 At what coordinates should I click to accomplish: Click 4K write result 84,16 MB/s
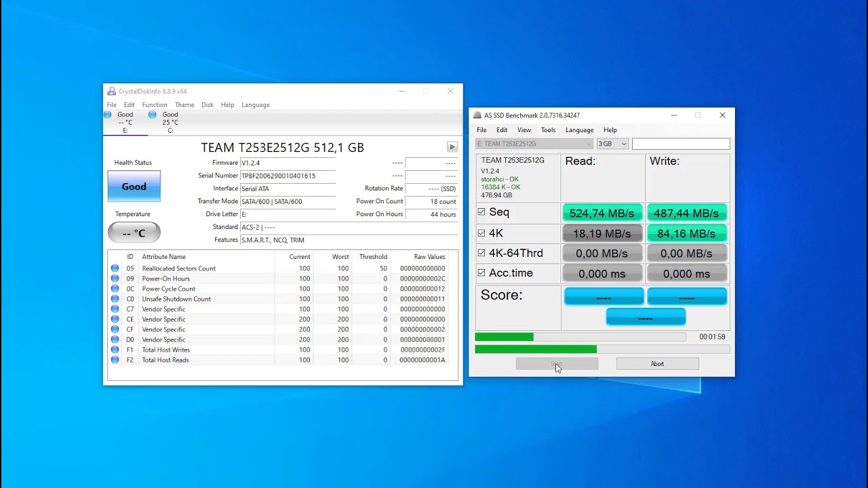point(686,233)
